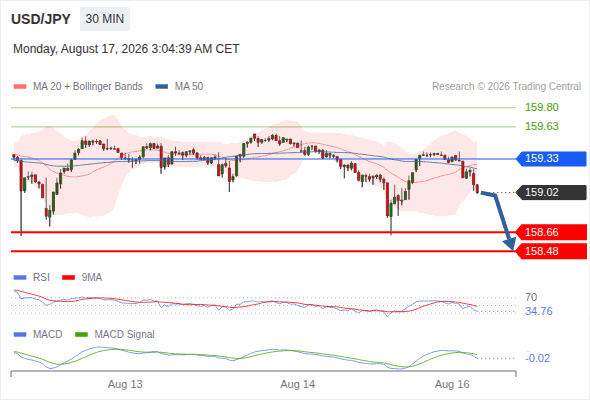Screen dimensions: 590x400
Task: Click the 'RSI' legend label
Action: [41, 278]
